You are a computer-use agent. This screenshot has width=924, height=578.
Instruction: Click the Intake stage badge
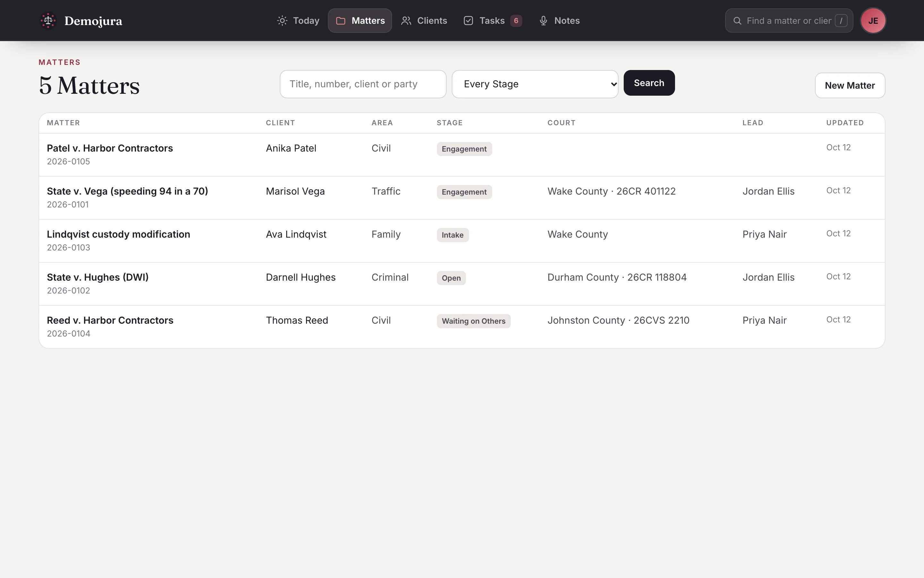(x=452, y=235)
